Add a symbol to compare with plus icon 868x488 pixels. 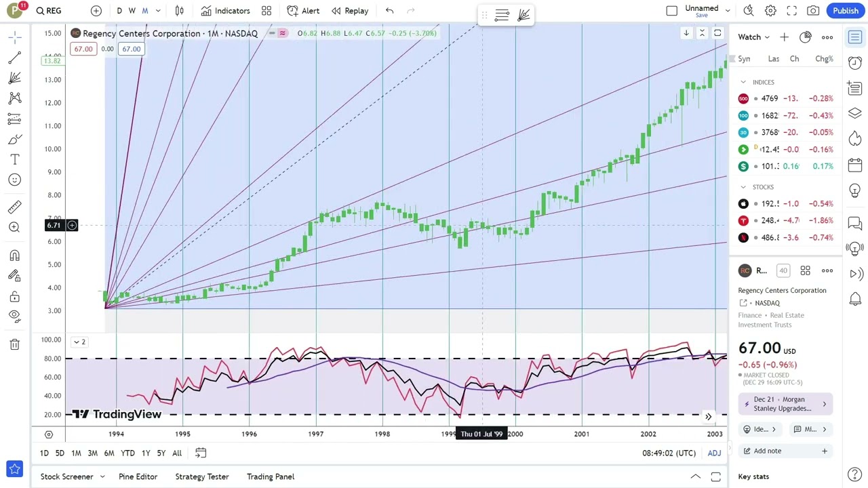point(96,11)
